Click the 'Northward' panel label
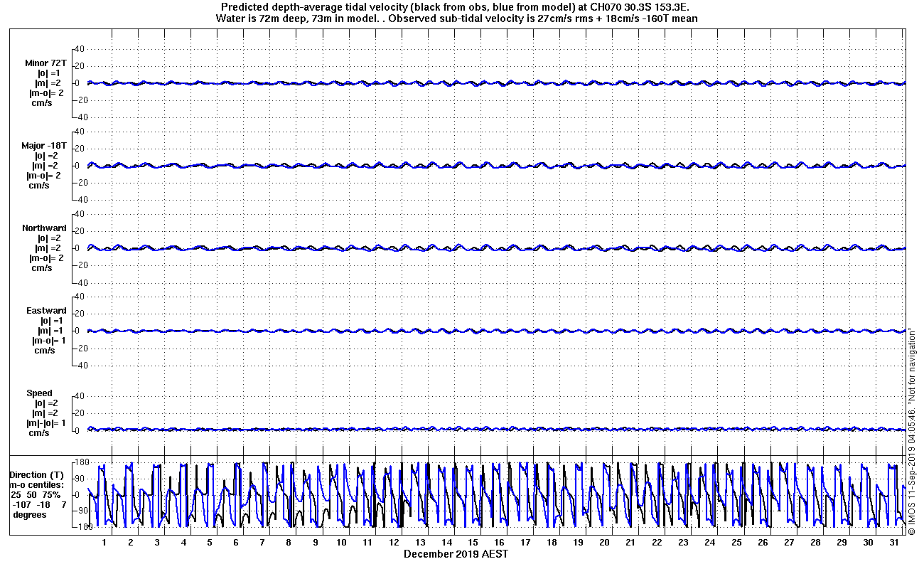 (x=44, y=228)
